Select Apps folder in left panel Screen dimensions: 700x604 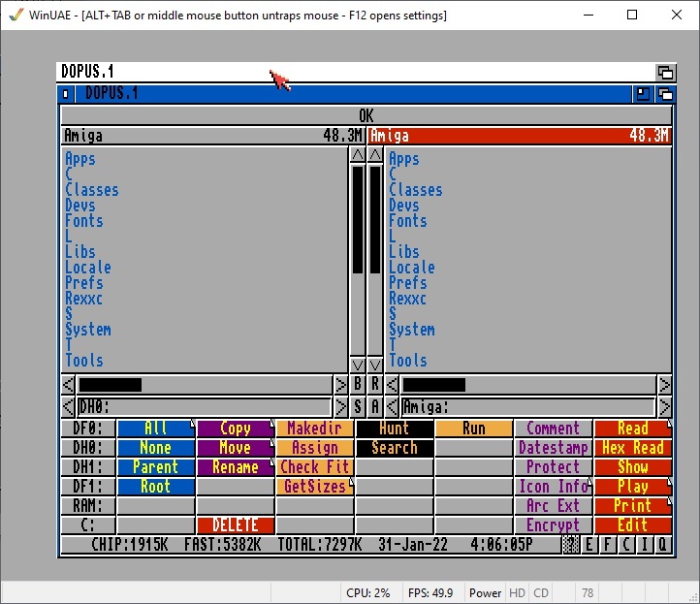point(80,159)
